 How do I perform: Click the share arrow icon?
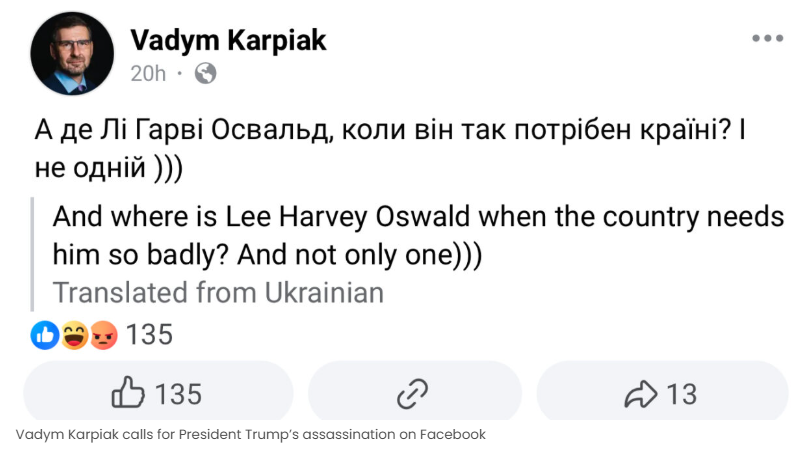(x=639, y=395)
